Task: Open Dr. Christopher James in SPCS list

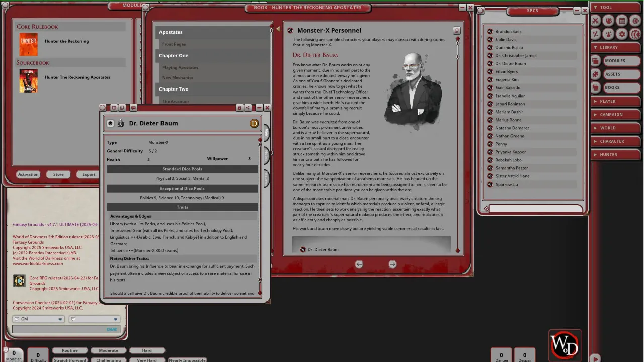Action: coord(516,55)
